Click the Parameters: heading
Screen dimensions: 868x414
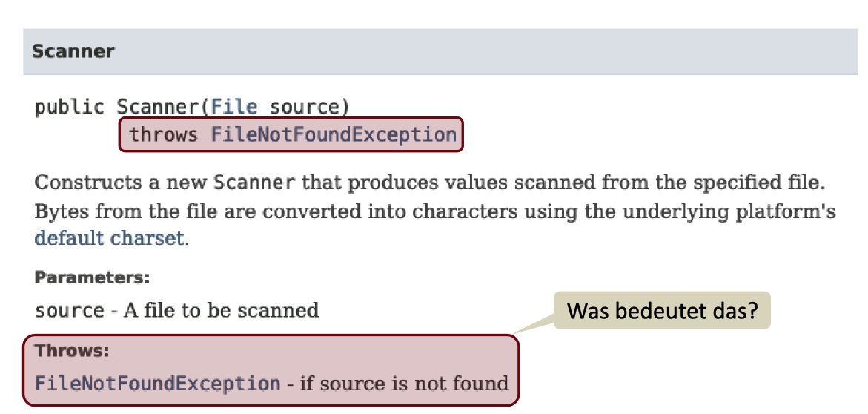click(93, 278)
